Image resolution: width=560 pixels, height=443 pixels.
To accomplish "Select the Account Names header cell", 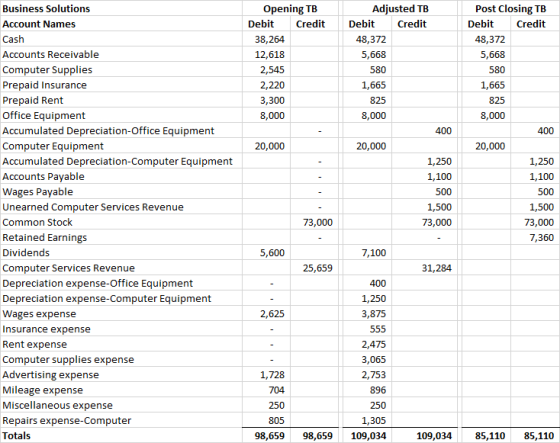I will pyautogui.click(x=39, y=24).
